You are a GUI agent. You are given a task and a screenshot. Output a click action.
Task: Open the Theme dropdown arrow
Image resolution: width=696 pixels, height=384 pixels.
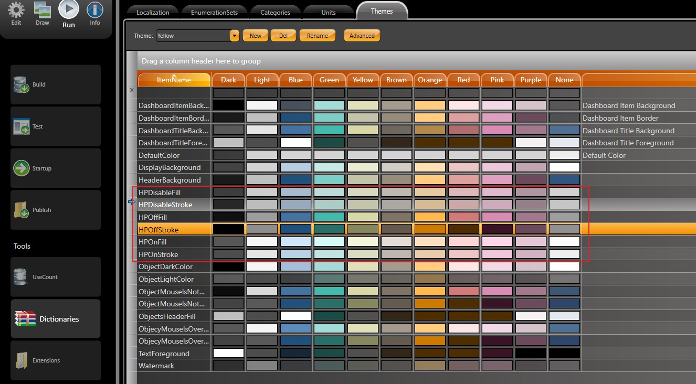234,36
